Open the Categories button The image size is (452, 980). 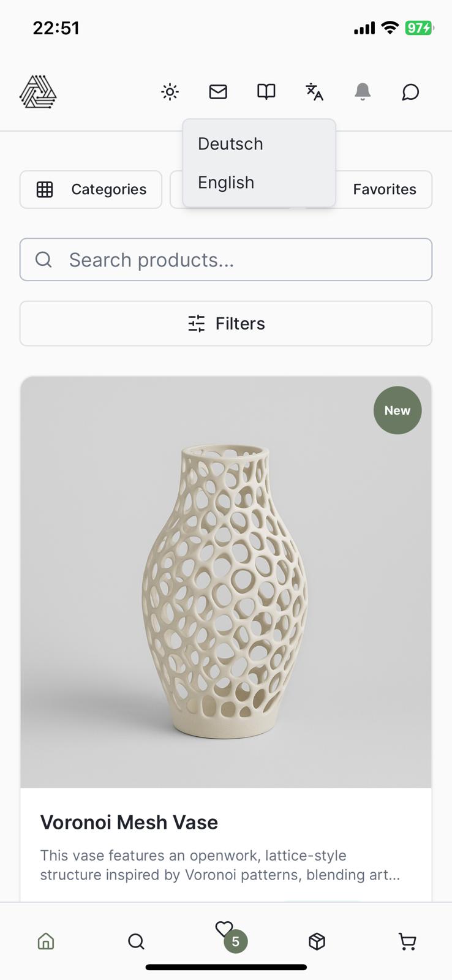[91, 189]
